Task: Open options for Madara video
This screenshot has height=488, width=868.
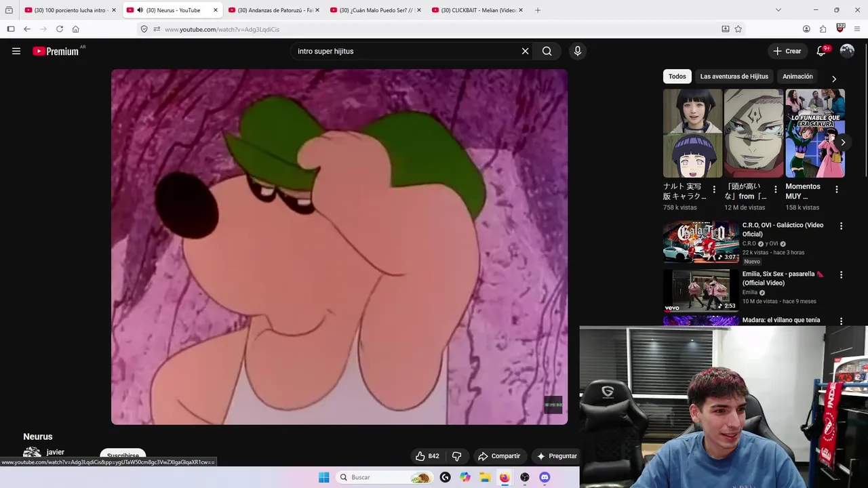Action: pyautogui.click(x=842, y=321)
